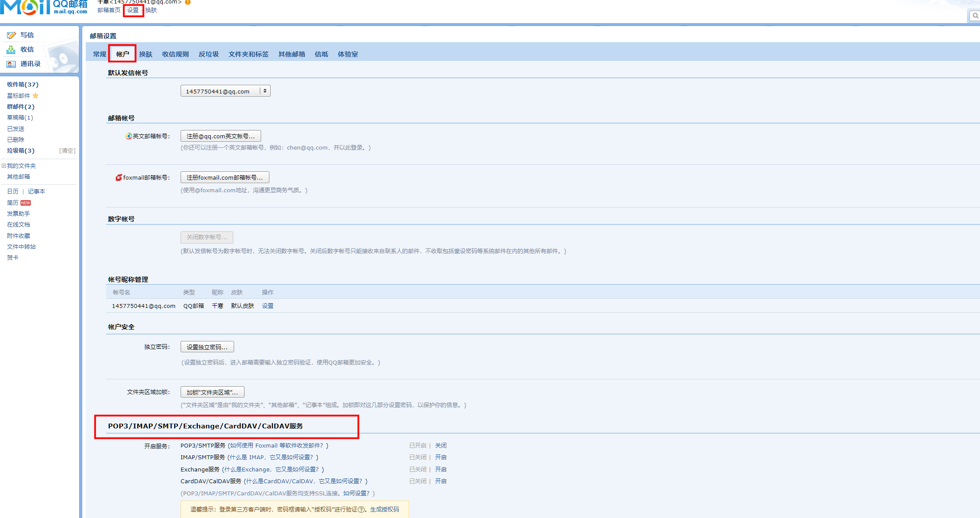Image resolution: width=980 pixels, height=518 pixels.
Task: Open the mail filter rules tab
Action: point(175,54)
